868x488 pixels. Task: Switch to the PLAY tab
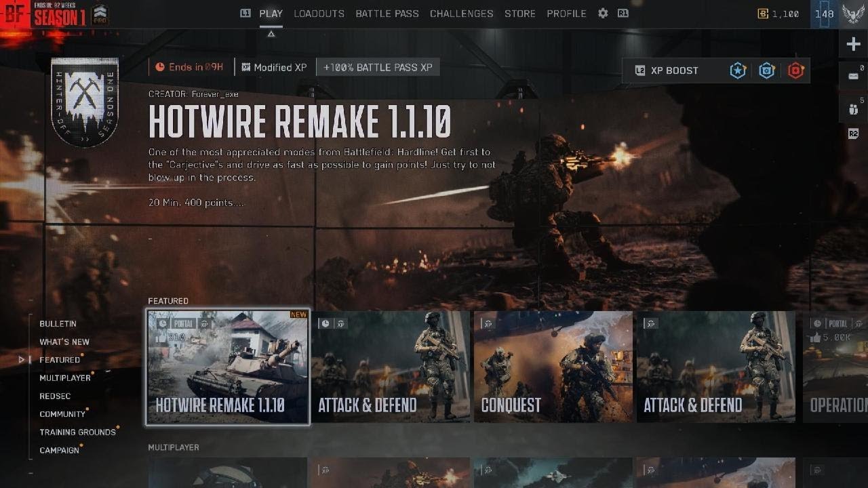click(271, 14)
